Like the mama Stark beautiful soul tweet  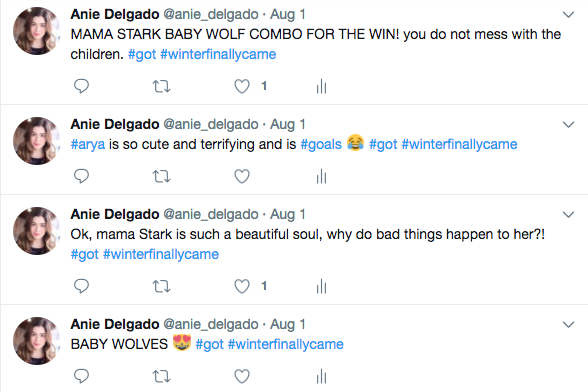[x=242, y=286]
